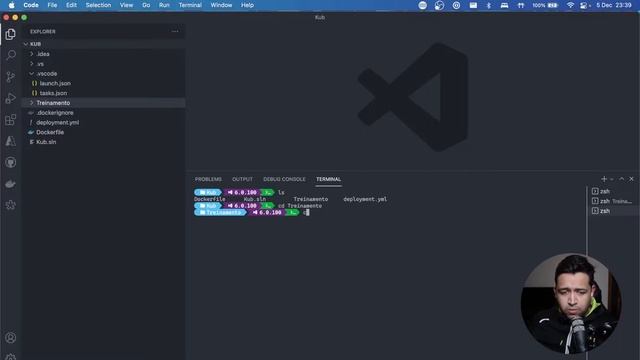640x360 pixels.
Task: Open the Code application menu
Action: (31, 5)
